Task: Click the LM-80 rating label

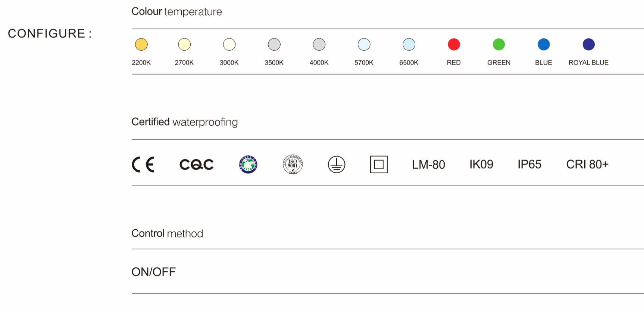Action: pyautogui.click(x=428, y=164)
